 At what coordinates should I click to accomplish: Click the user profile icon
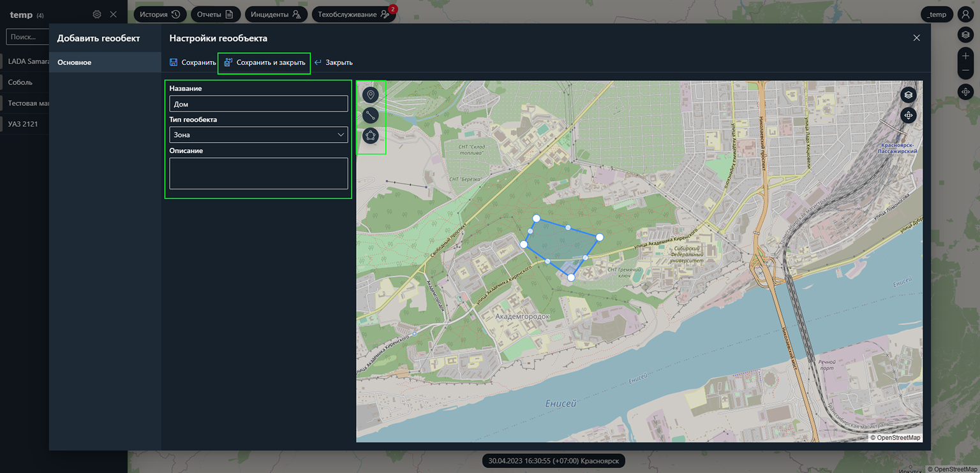click(965, 15)
